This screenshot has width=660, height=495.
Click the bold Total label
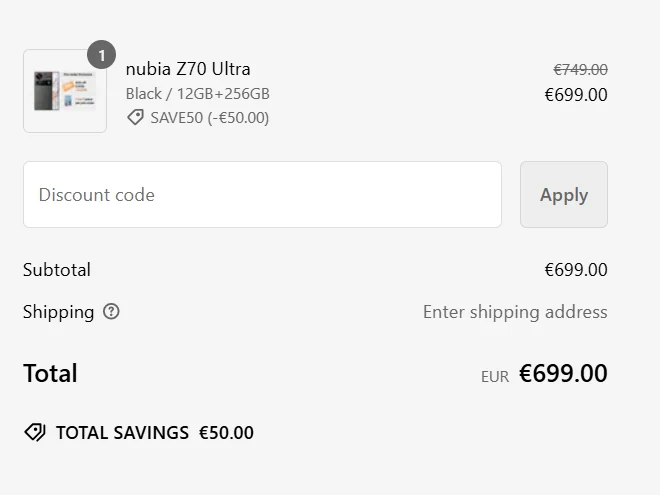(51, 373)
